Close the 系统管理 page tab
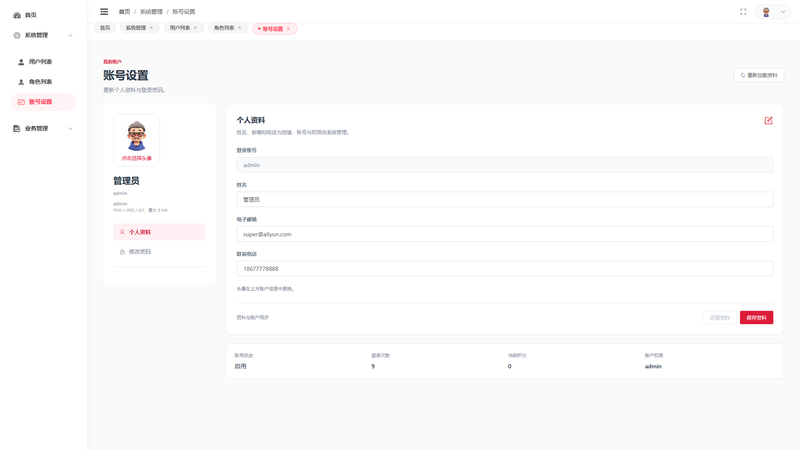The height and width of the screenshot is (450, 800). pyautogui.click(x=151, y=28)
